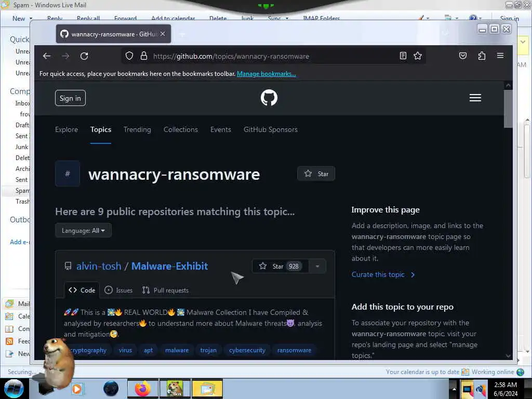Click the clock showing 2:58 AM
The image size is (532, 399).
506,385
